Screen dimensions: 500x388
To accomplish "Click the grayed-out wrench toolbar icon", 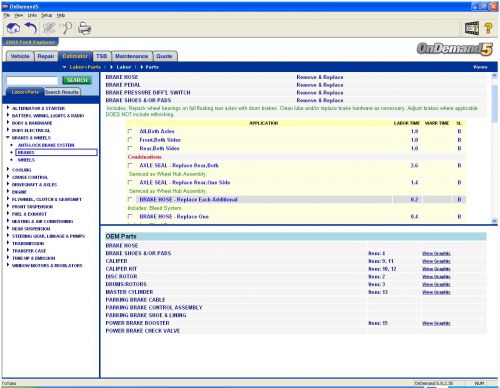I will 49,28.
